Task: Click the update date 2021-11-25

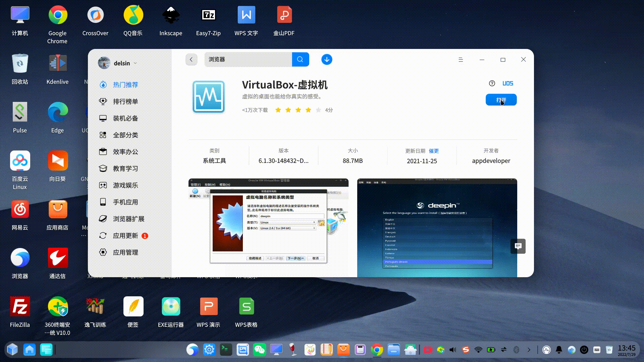Action: point(422,161)
